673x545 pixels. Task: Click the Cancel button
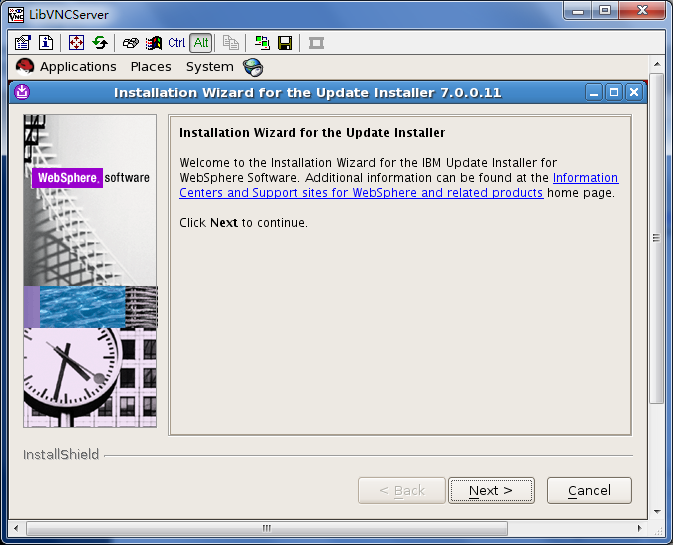(589, 490)
